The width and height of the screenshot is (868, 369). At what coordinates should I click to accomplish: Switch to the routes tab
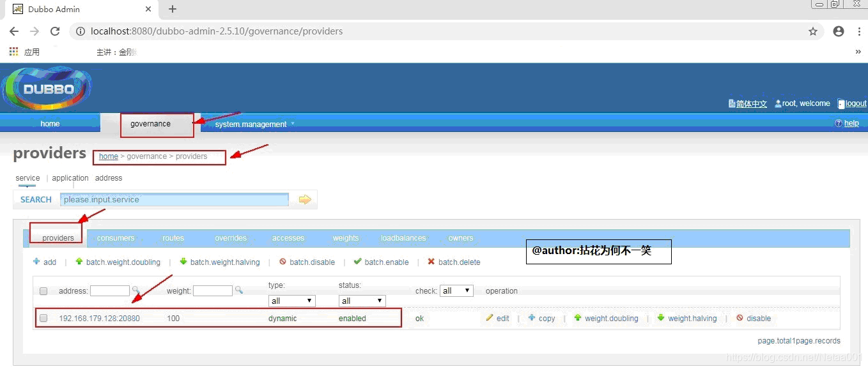point(173,238)
